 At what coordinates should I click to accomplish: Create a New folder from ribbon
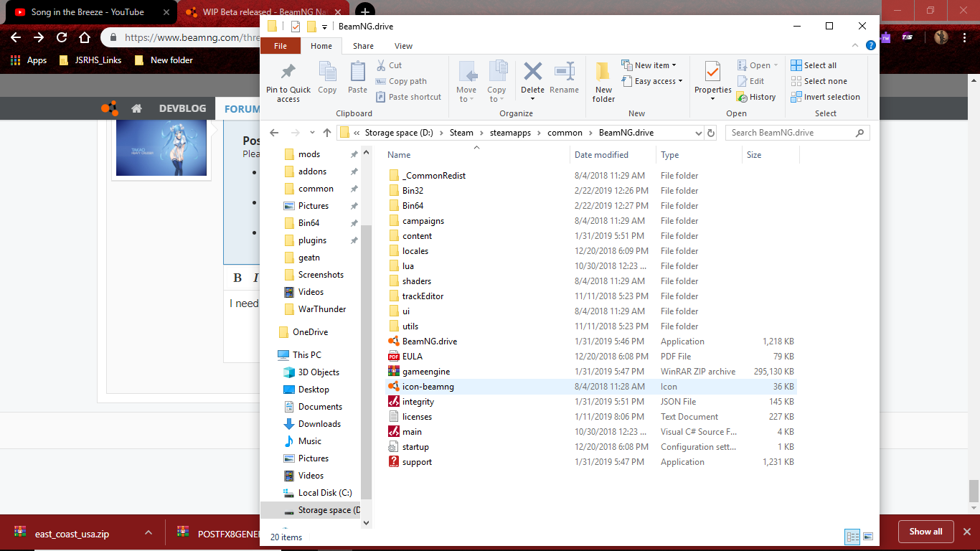603,82
